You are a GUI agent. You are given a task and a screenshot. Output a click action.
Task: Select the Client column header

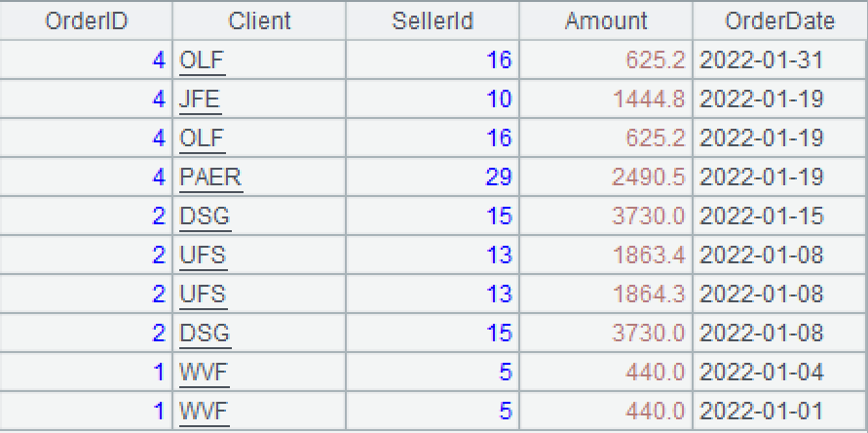pos(259,20)
